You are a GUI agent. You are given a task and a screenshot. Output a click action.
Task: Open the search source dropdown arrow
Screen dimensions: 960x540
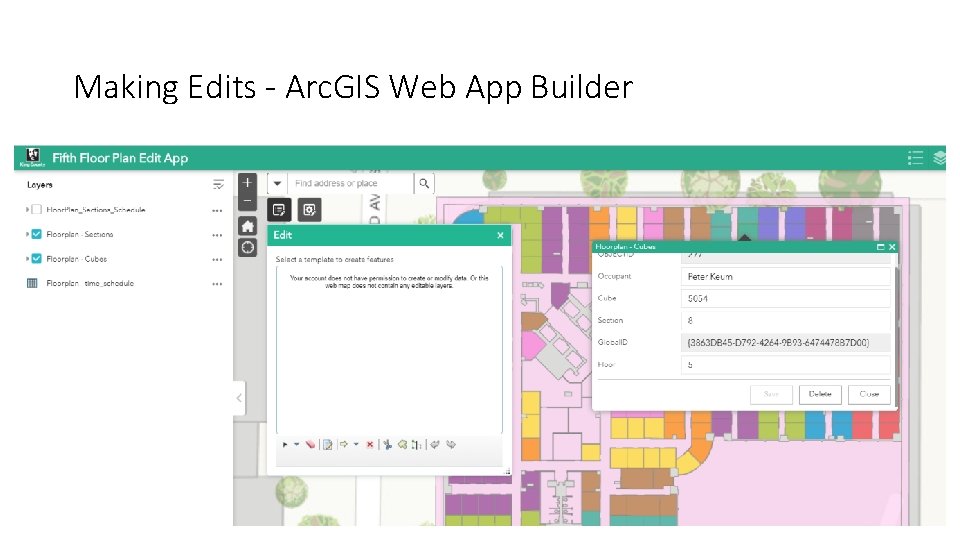coord(277,183)
